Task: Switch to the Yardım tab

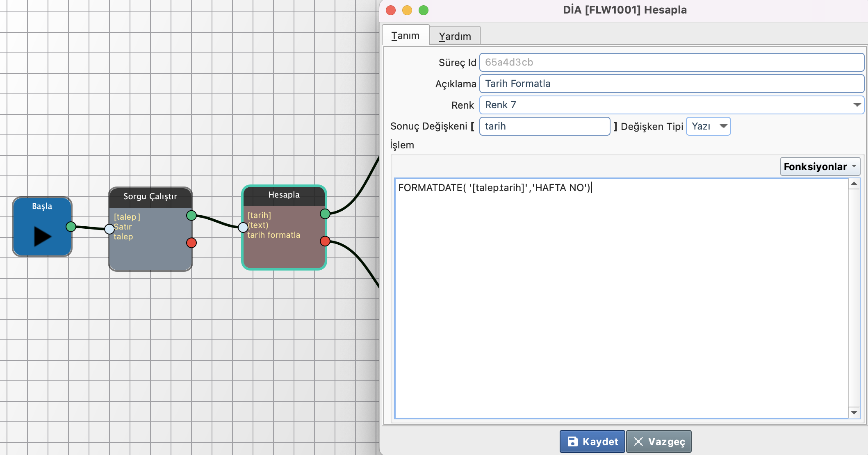Action: tap(455, 36)
